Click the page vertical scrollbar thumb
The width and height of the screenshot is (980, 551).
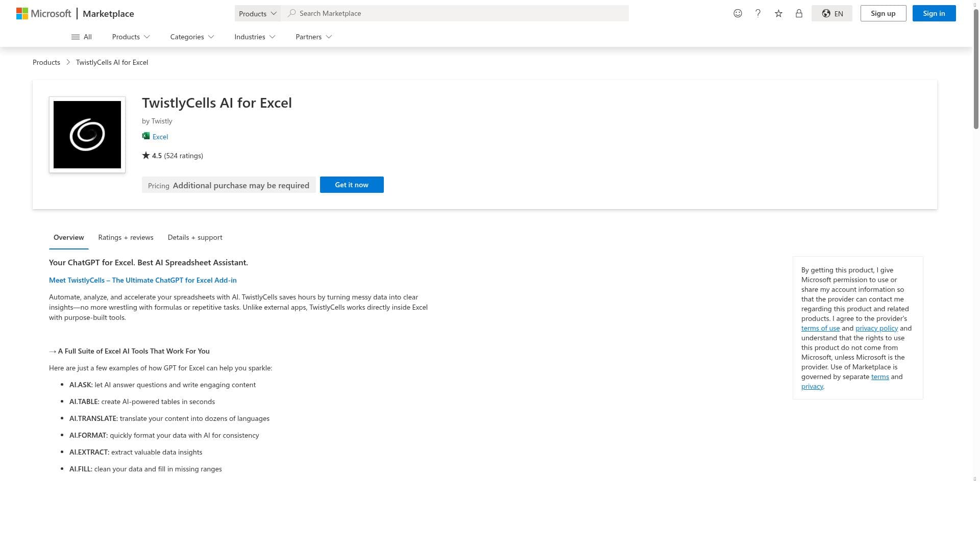pos(976,68)
